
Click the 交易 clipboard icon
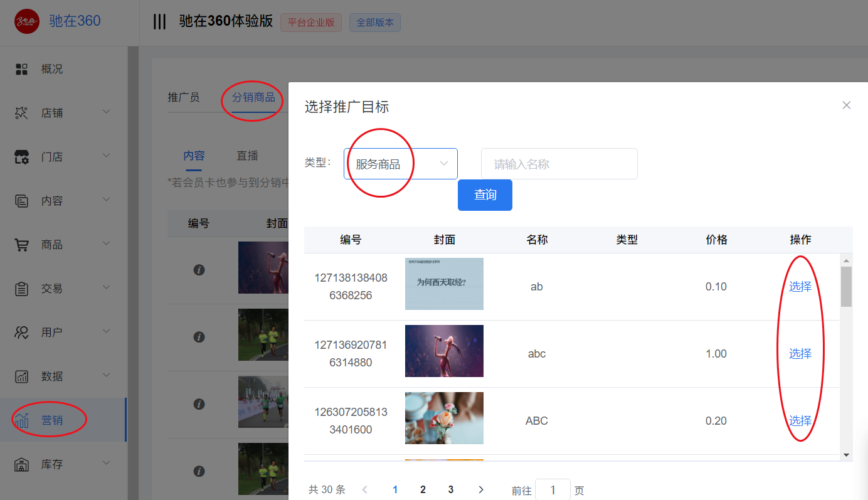22,289
